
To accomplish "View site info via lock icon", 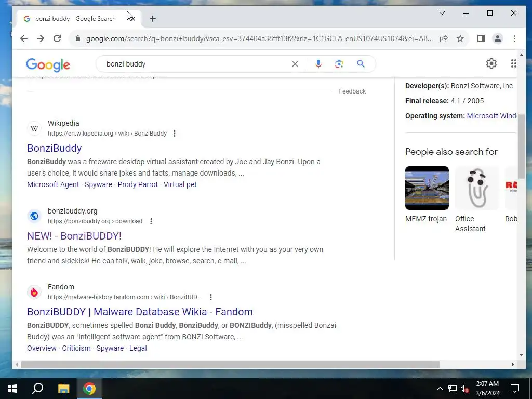I will click(78, 38).
